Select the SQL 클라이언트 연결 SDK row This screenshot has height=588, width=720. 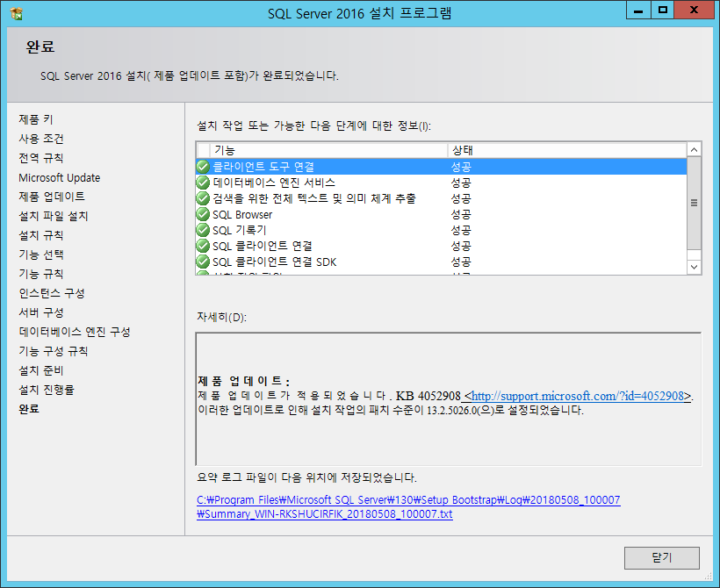[x=442, y=262]
